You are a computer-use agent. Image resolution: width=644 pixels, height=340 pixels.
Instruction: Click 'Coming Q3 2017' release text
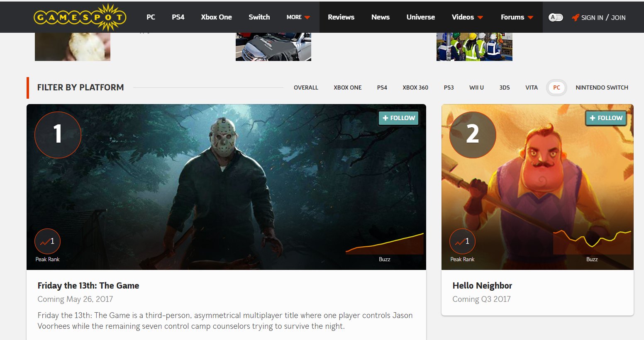tap(481, 299)
